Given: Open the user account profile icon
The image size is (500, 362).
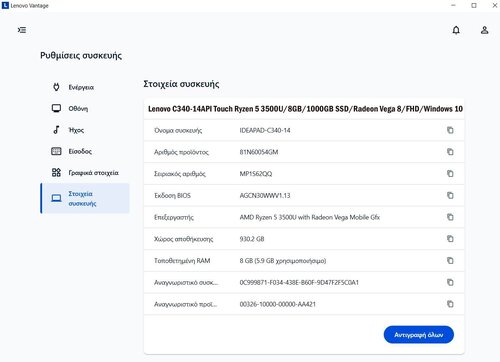Looking at the screenshot, I should coord(484,30).
